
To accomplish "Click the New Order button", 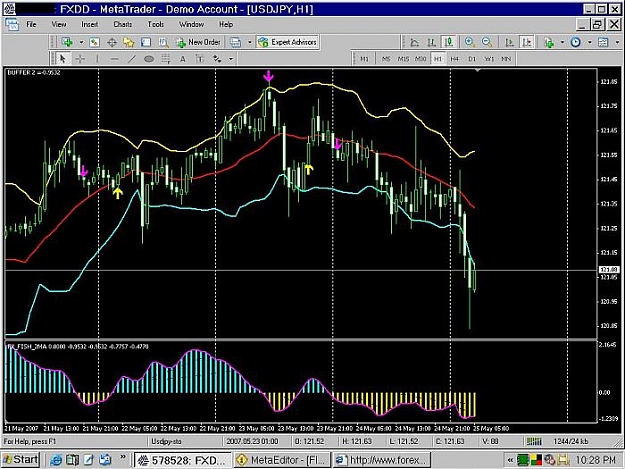I will click(x=199, y=42).
